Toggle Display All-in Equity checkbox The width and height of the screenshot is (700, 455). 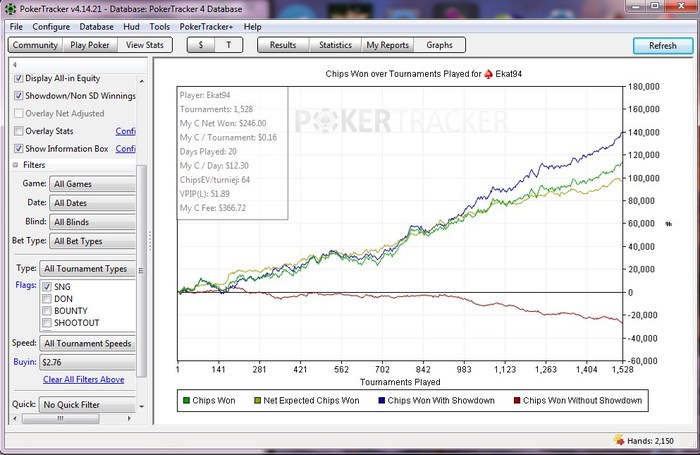(x=18, y=78)
